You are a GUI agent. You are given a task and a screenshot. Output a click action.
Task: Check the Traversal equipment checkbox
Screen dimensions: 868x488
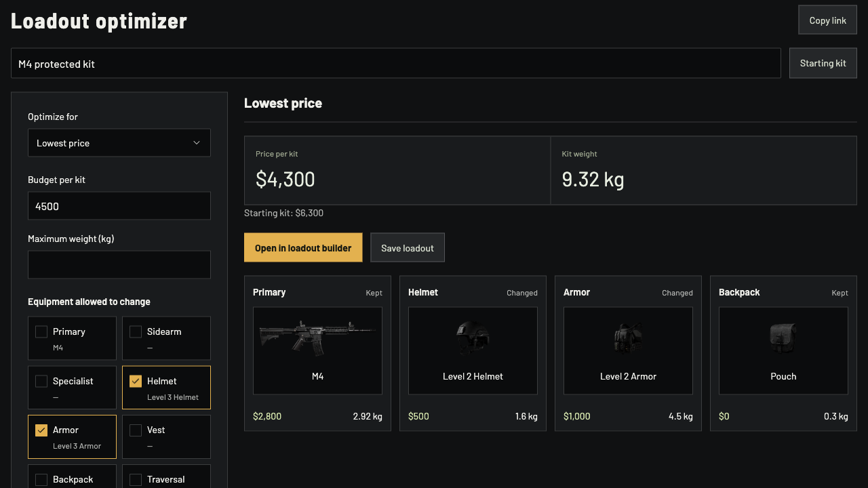[x=136, y=480]
